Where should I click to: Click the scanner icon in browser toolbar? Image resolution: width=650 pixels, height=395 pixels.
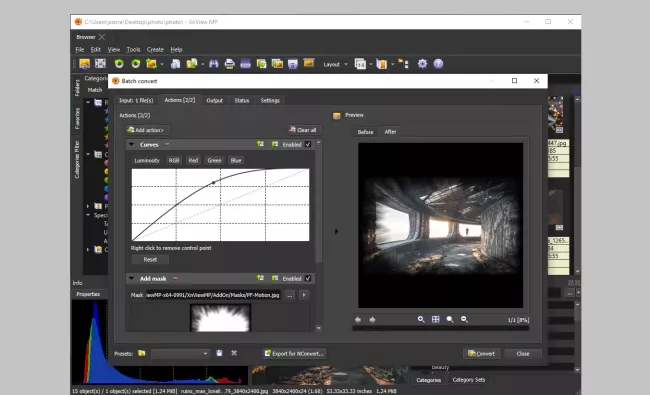pos(245,63)
